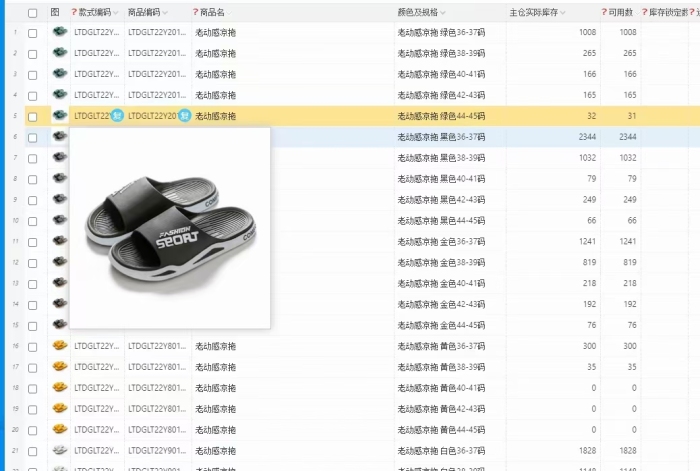Click the yellow slipper thumbnail in 黄色40-41码 row

tap(59, 388)
